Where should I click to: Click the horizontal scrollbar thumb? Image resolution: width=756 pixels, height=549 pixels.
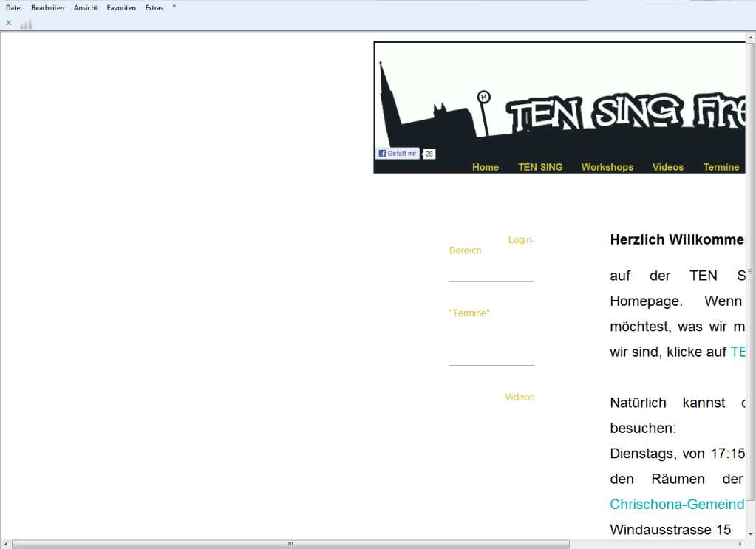point(290,544)
